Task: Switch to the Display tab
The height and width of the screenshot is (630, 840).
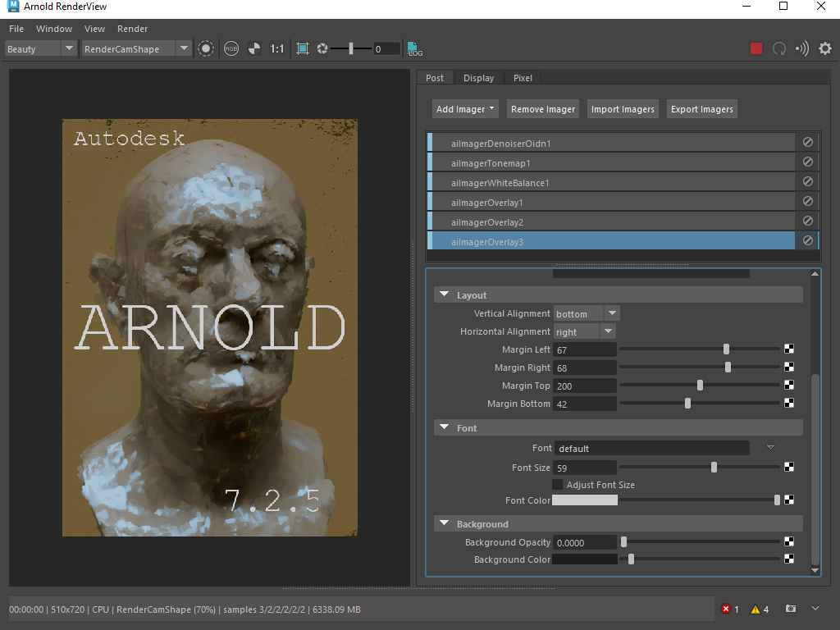Action: 478,78
